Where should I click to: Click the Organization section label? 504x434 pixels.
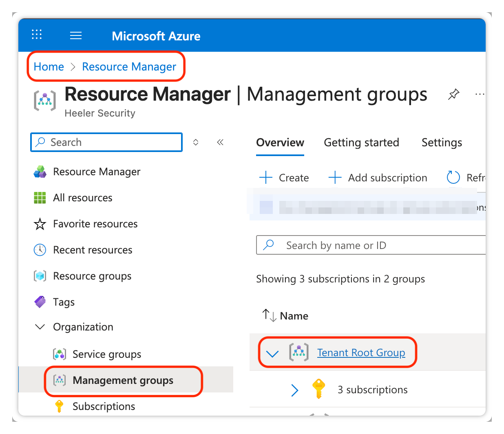pyautogui.click(x=83, y=327)
